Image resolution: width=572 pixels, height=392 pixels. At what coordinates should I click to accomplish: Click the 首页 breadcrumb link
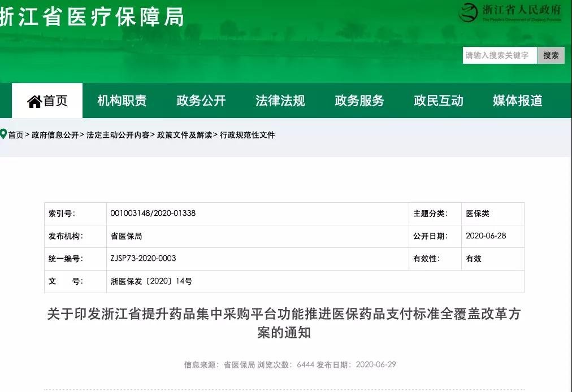[x=16, y=135]
